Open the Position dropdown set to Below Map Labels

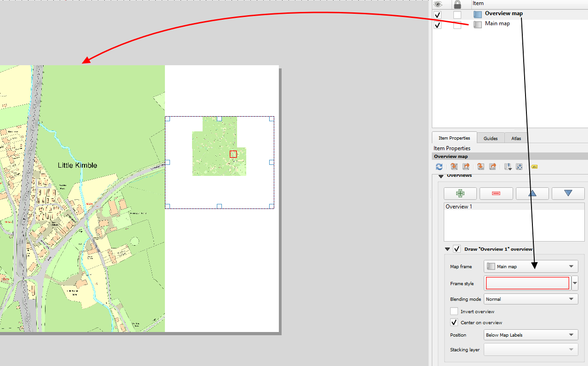[531, 335]
